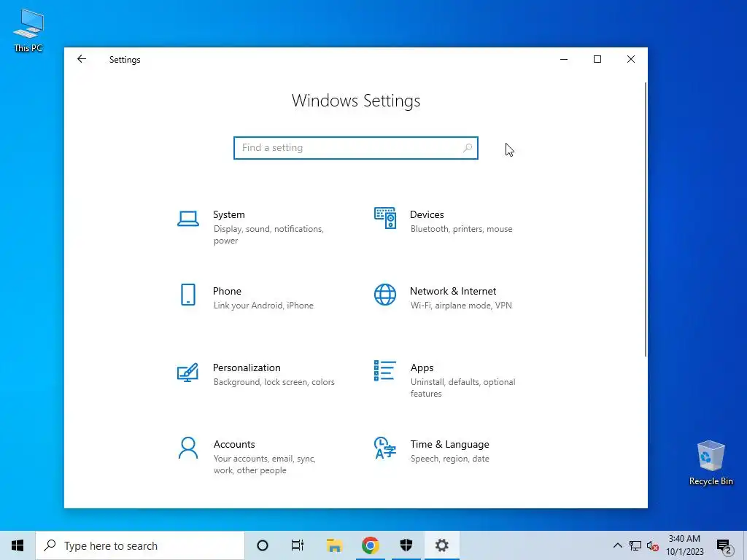This screenshot has width=747, height=560.
Task: Select the Recycle Bin desktop icon
Action: click(711, 463)
